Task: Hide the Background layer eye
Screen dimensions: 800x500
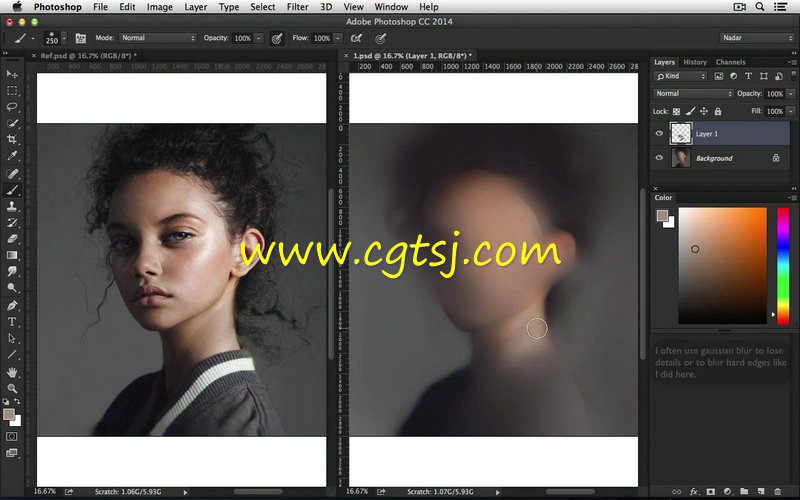Action: pyautogui.click(x=659, y=158)
